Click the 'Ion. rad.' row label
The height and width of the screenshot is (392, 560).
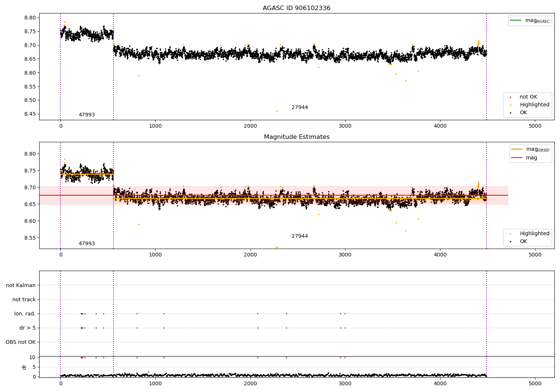[x=25, y=314]
